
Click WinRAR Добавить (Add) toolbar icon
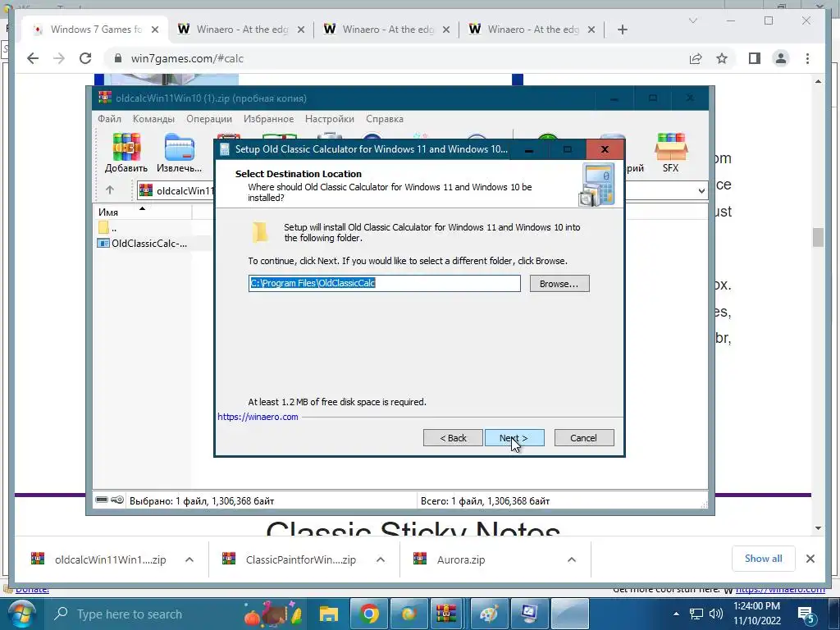[x=126, y=153]
